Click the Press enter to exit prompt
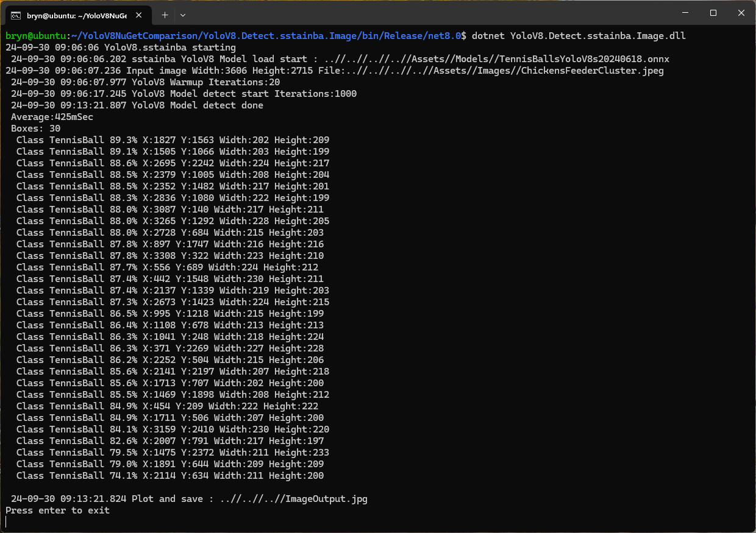The image size is (756, 533). coord(56,510)
